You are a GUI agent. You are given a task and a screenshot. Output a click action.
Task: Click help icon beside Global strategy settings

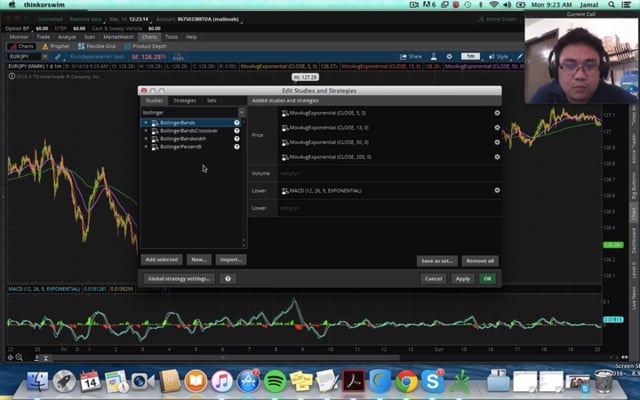pos(229,279)
